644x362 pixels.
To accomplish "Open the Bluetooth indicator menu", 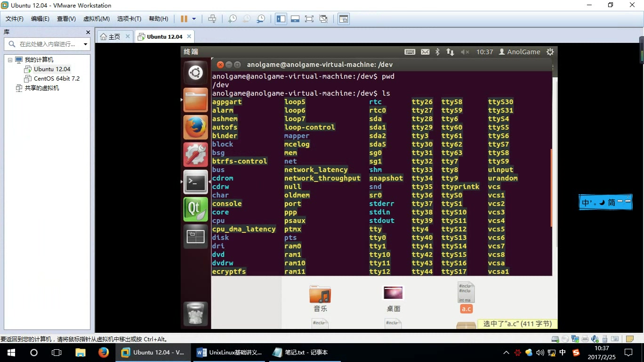I will [437, 52].
